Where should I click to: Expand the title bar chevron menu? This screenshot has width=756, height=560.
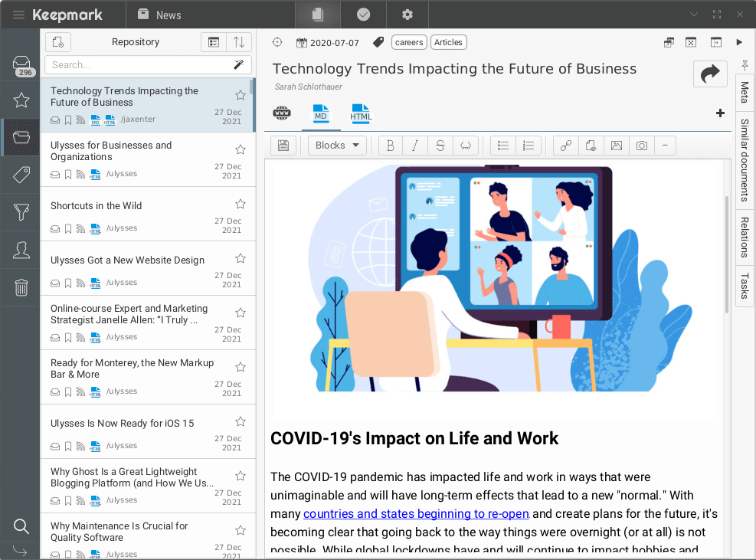(x=694, y=15)
